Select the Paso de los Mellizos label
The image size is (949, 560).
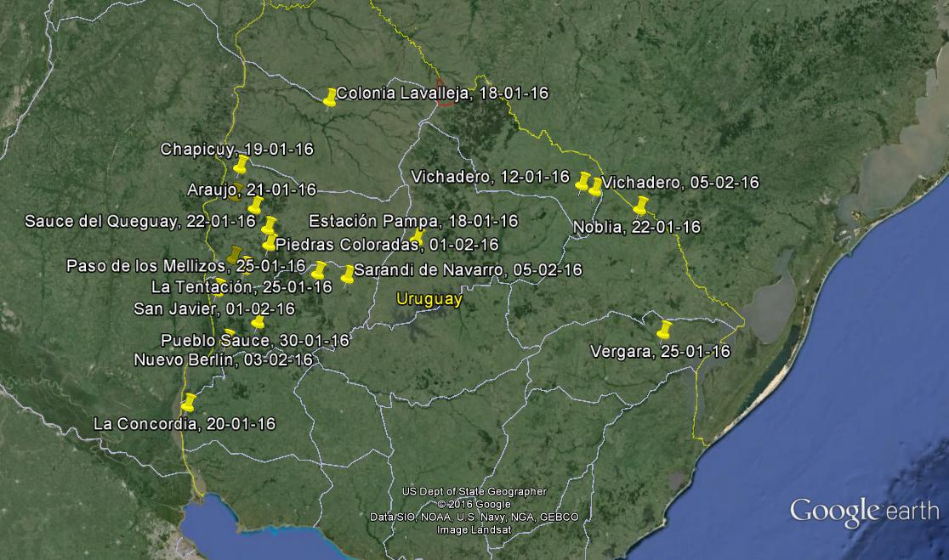(185, 266)
